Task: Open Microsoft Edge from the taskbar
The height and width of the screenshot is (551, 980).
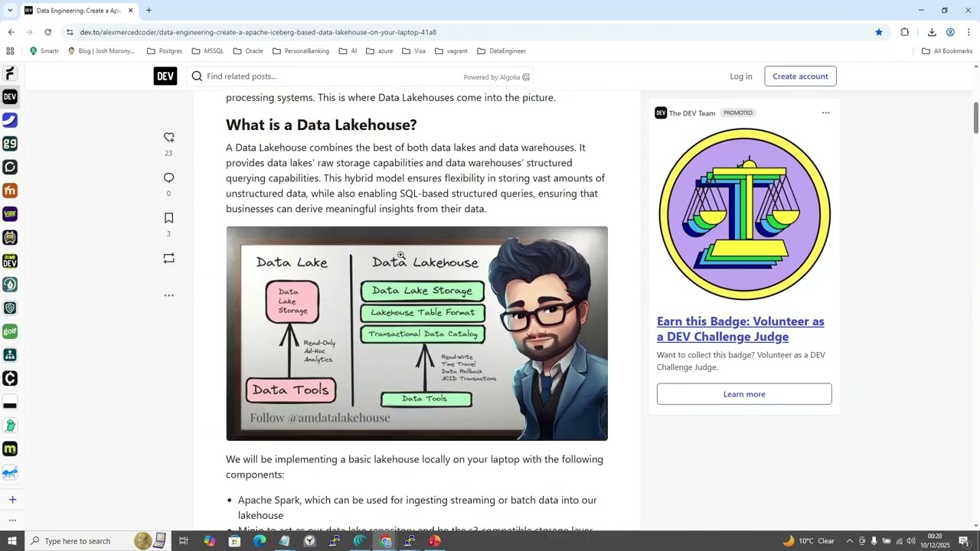Action: [x=260, y=541]
